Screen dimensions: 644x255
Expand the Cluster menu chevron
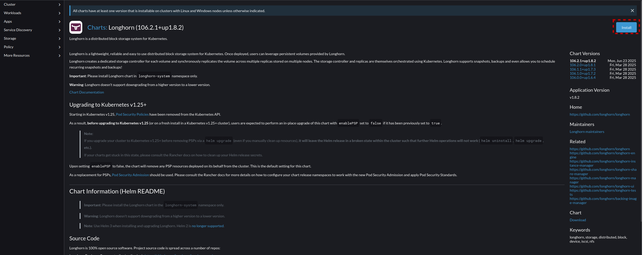click(x=60, y=5)
